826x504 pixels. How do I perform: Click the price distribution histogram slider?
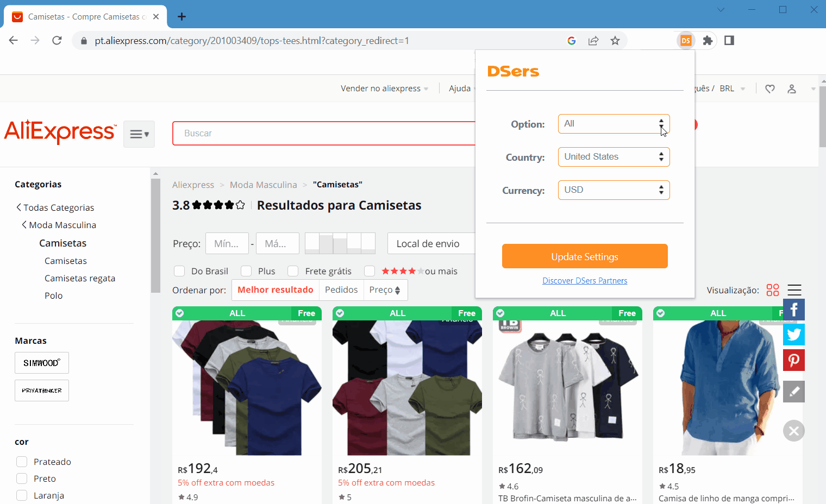pos(340,243)
